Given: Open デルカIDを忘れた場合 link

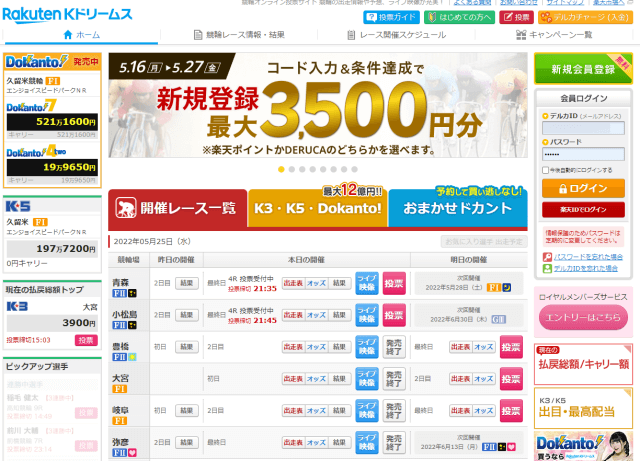Looking at the screenshot, I should (x=585, y=268).
